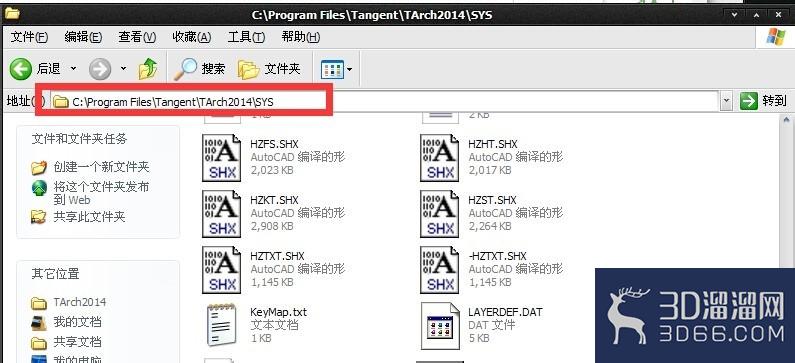
Task: Click the share folder icon
Action: (x=39, y=217)
